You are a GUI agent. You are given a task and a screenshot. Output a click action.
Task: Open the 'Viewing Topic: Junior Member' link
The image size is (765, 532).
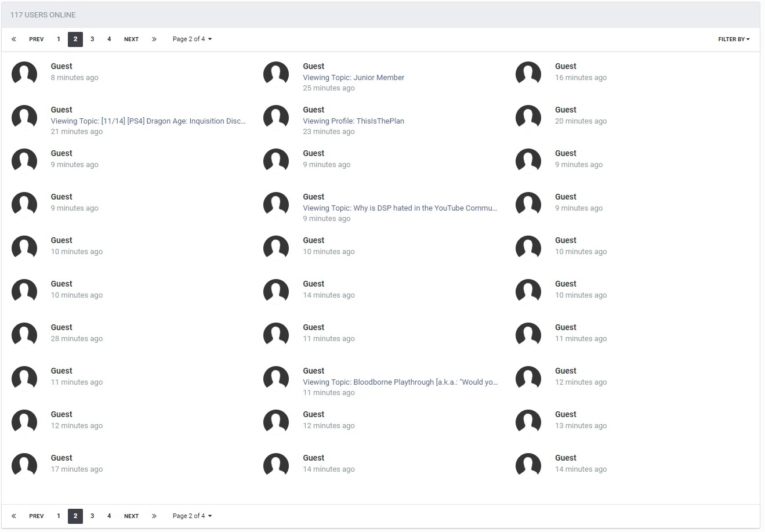tap(354, 78)
